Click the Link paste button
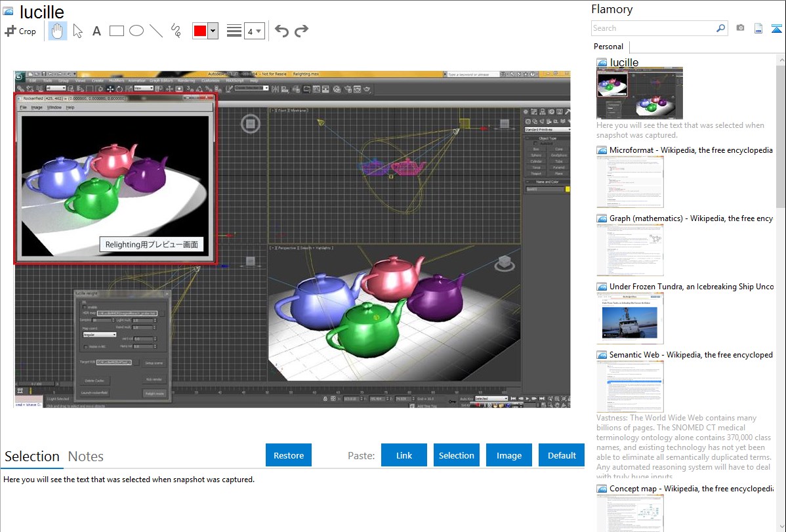 click(x=404, y=455)
